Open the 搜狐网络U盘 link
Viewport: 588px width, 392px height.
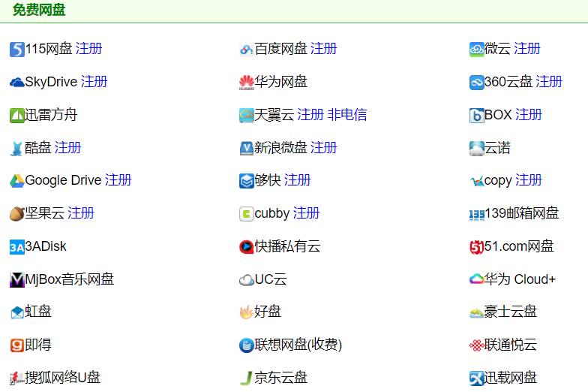coord(63,378)
